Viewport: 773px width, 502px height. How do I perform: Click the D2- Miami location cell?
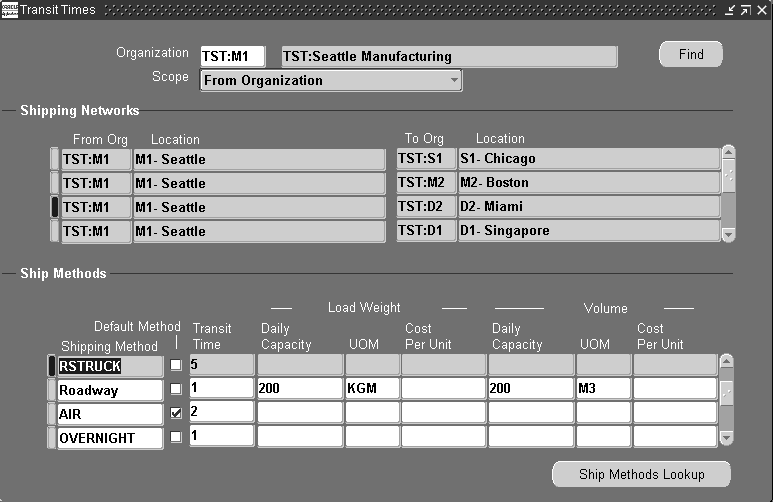(589, 206)
